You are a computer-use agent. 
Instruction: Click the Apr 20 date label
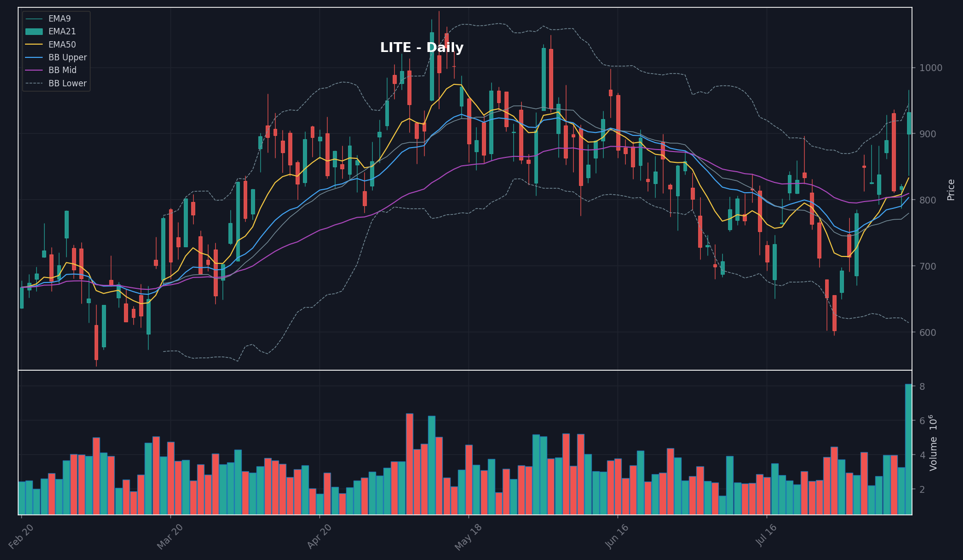click(x=320, y=536)
